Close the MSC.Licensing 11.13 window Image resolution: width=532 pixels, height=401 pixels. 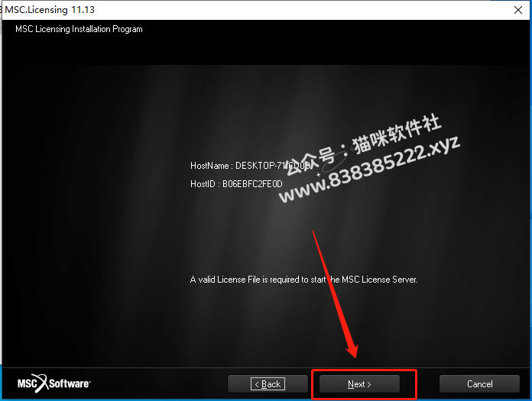[518, 10]
